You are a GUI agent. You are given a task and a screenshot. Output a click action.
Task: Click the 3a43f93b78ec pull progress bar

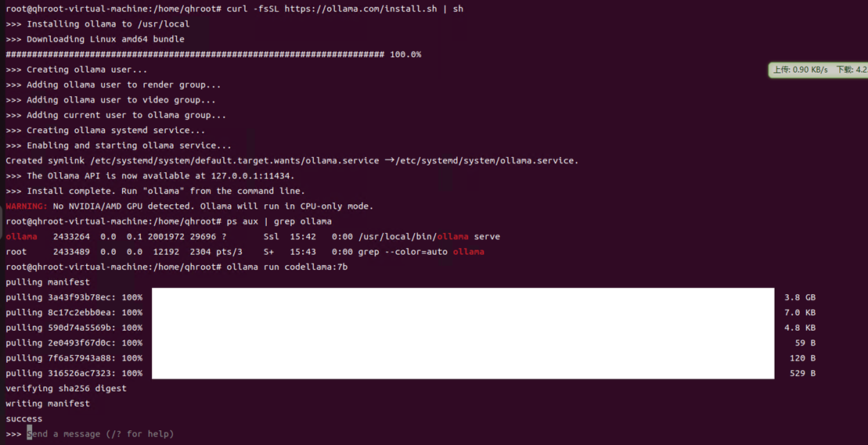tap(462, 297)
